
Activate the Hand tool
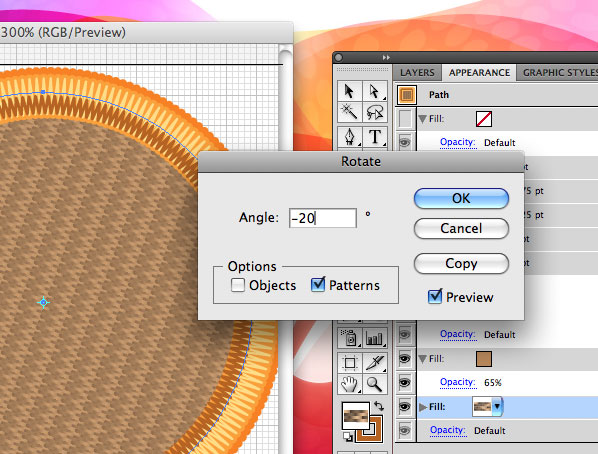(349, 384)
